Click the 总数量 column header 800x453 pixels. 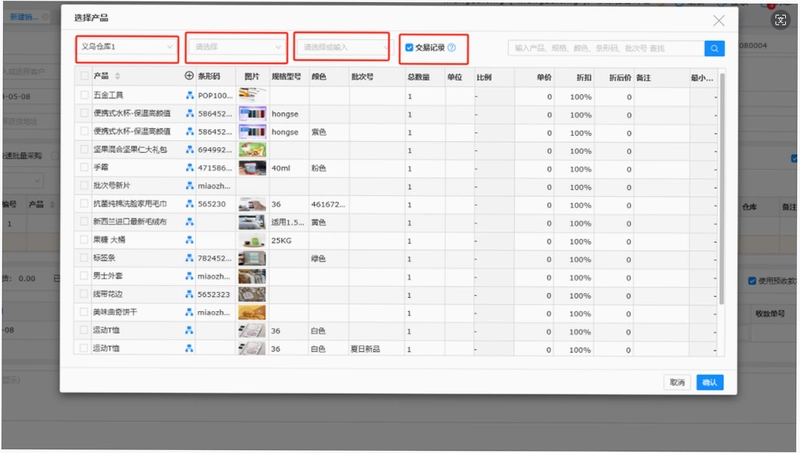pos(418,77)
